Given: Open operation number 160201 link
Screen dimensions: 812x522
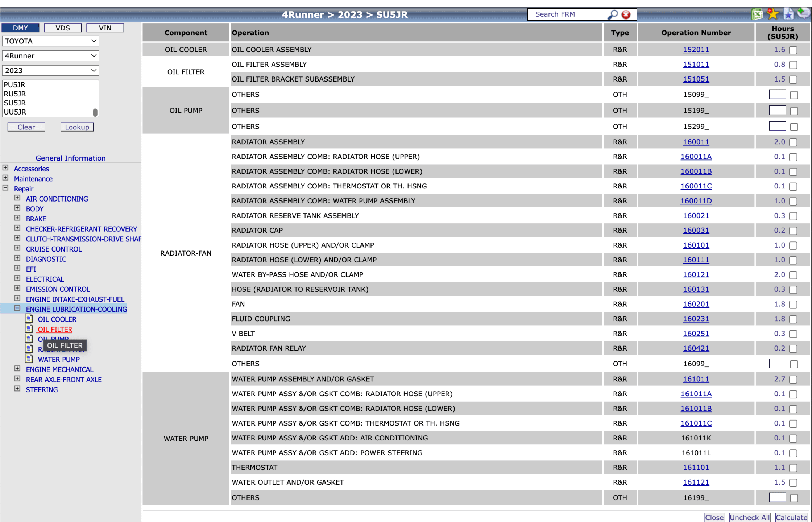Looking at the screenshot, I should coord(696,304).
